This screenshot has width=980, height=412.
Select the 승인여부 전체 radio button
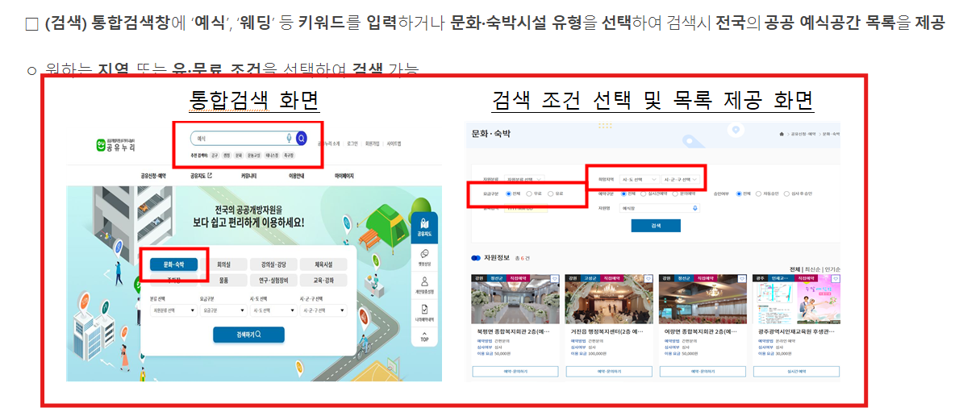[x=739, y=194]
